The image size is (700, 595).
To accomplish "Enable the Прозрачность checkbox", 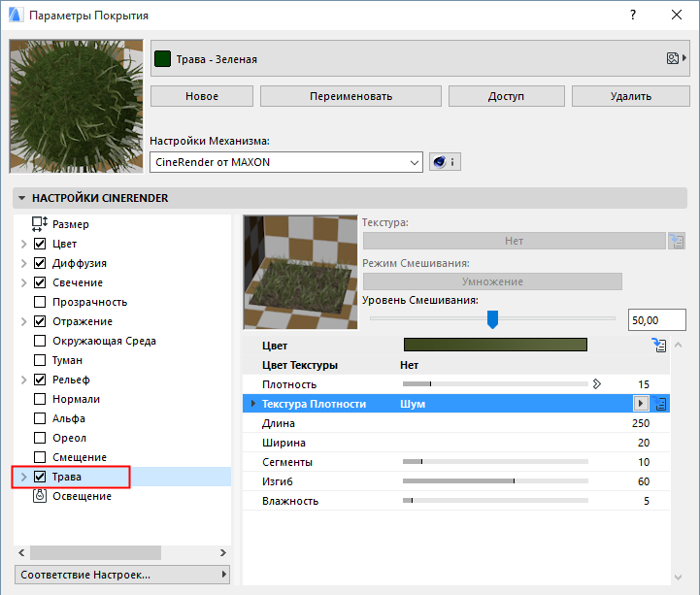I will 40,302.
